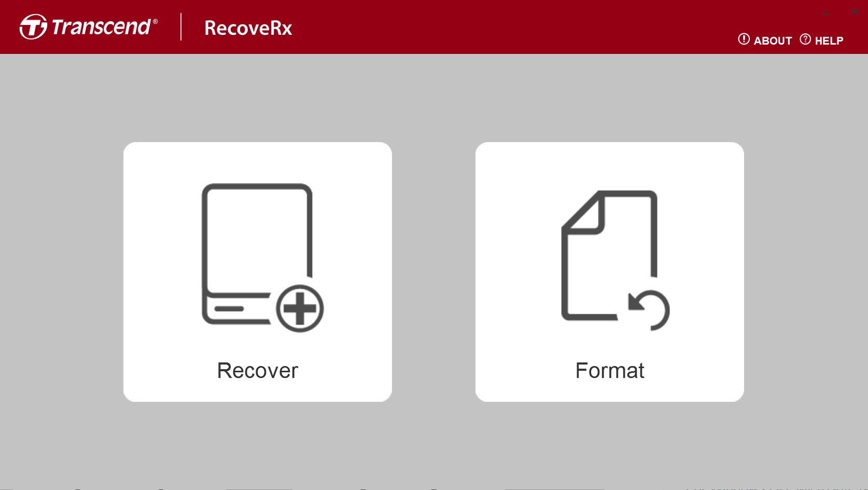Screen dimensions: 868x490
Task: Click the circular undo arrow on the document
Action: (649, 310)
